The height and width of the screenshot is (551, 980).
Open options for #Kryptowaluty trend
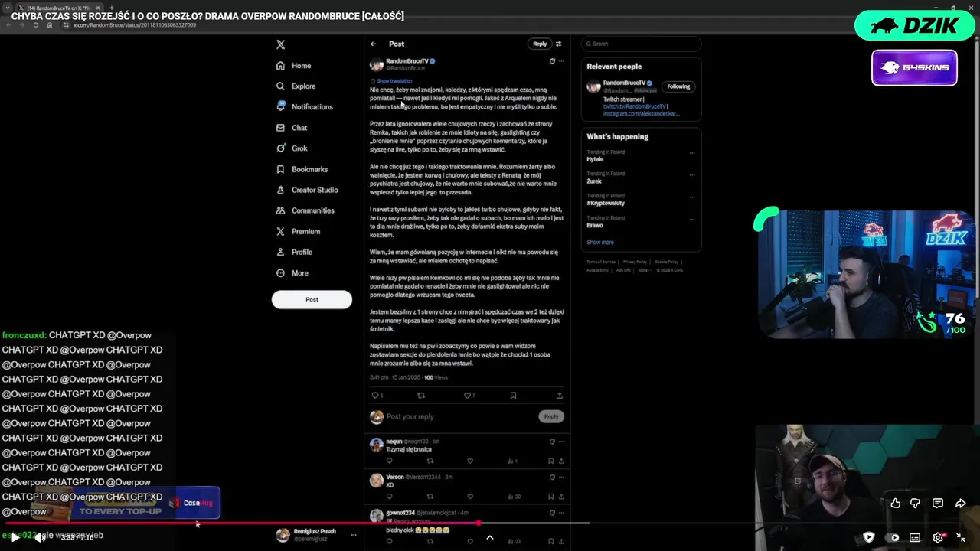click(692, 197)
